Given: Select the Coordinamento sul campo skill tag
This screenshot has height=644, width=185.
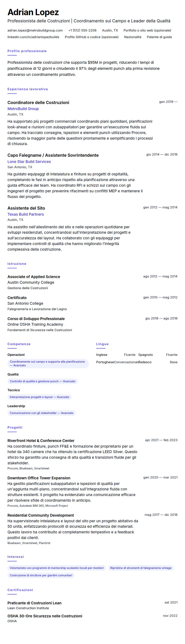Looking at the screenshot, I should pos(48,363).
